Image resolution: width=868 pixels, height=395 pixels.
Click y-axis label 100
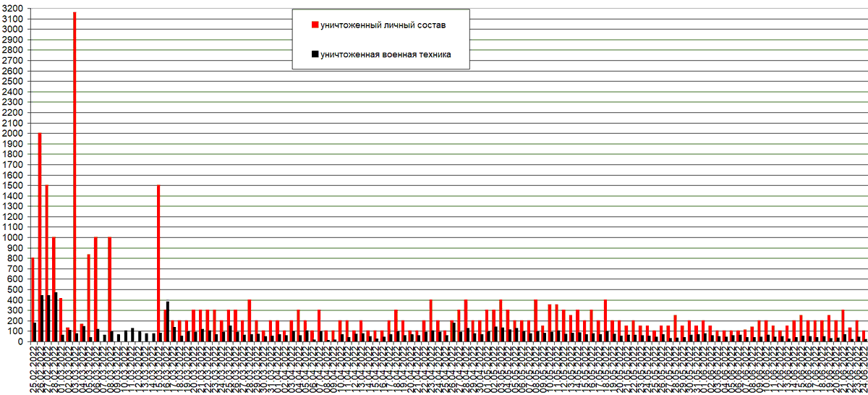(x=15, y=331)
